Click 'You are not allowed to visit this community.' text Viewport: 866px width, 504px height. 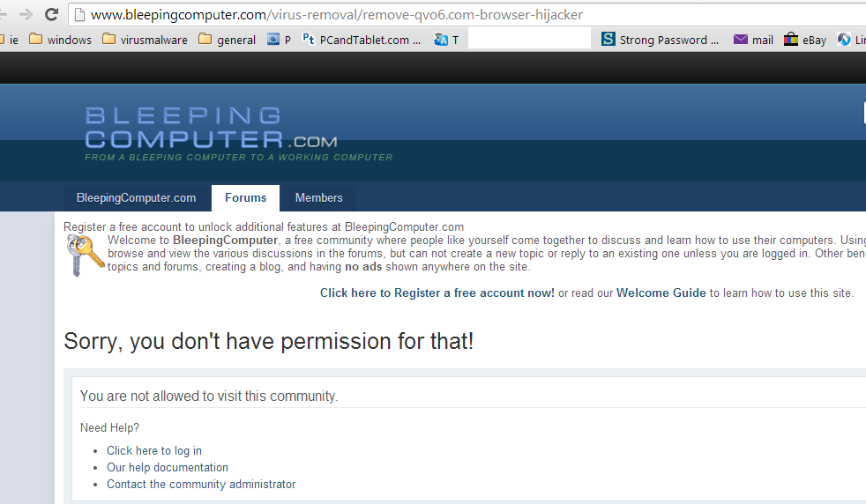click(x=209, y=396)
